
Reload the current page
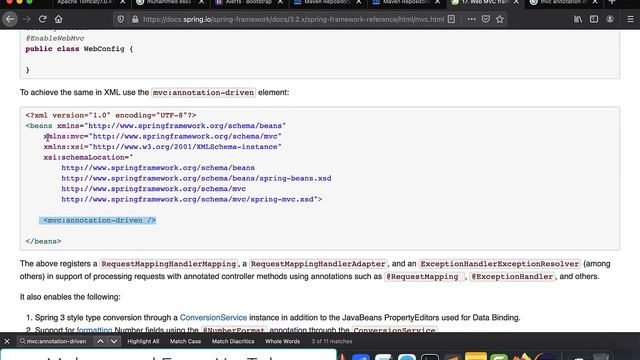tap(42, 19)
